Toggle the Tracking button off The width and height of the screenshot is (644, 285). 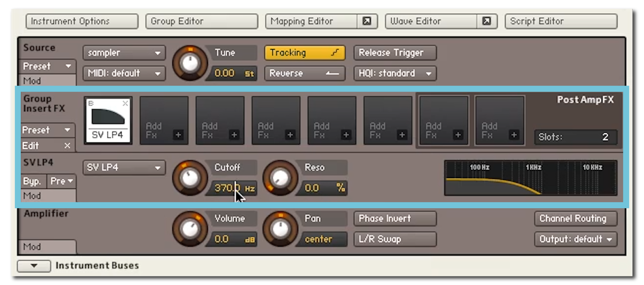(x=304, y=53)
